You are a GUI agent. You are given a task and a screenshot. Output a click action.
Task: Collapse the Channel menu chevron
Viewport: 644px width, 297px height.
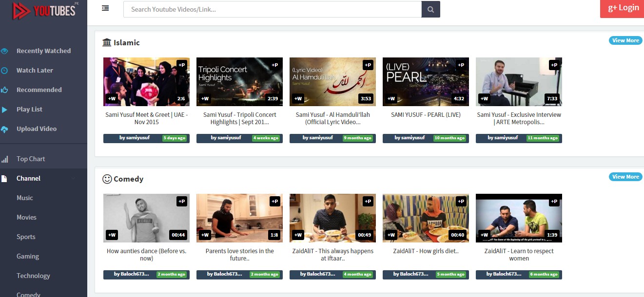pos(74,179)
